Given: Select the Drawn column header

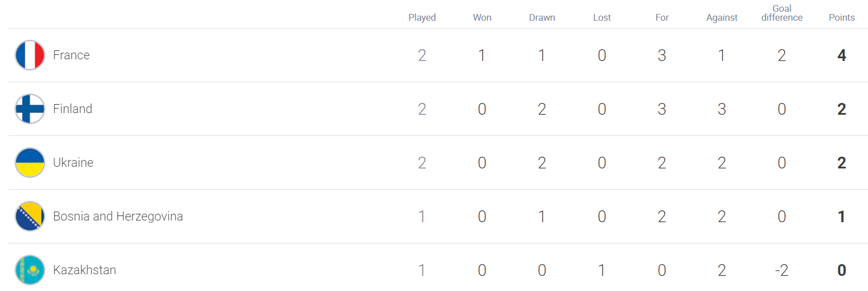Looking at the screenshot, I should point(542,17).
